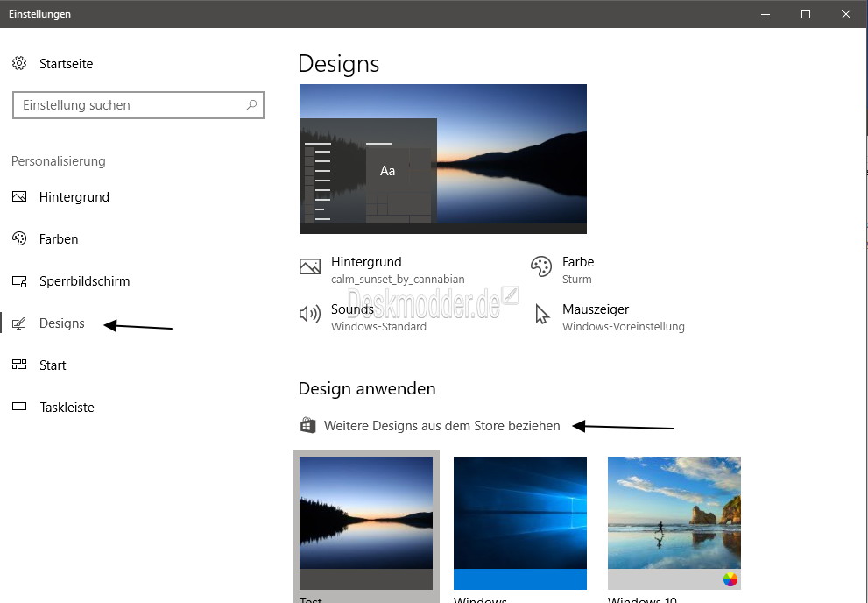Click the Sperrbildschirm lock screen icon

coord(19,281)
